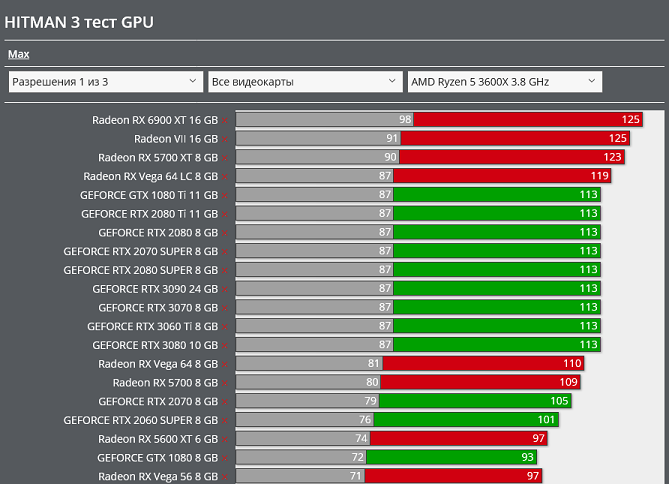Image resolution: width=669 pixels, height=484 pixels.
Task: Click the Radeon VII 16 GB label
Action: pyautogui.click(x=176, y=139)
